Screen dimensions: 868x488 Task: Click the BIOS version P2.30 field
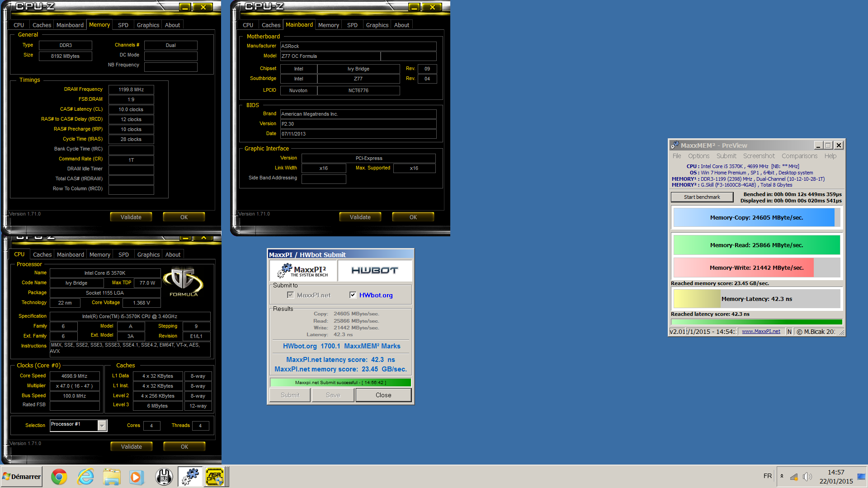358,124
